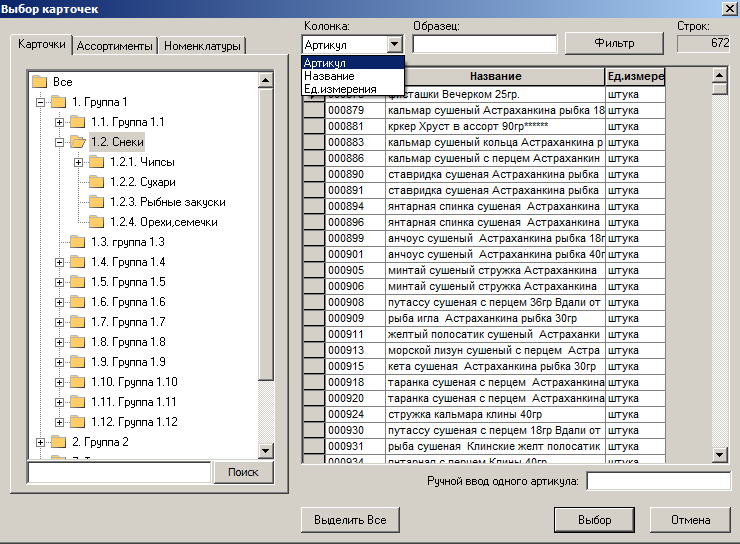The height and width of the screenshot is (544, 740).
Task: Expand the '1.1. Группа 1.1' node
Action: [59, 122]
